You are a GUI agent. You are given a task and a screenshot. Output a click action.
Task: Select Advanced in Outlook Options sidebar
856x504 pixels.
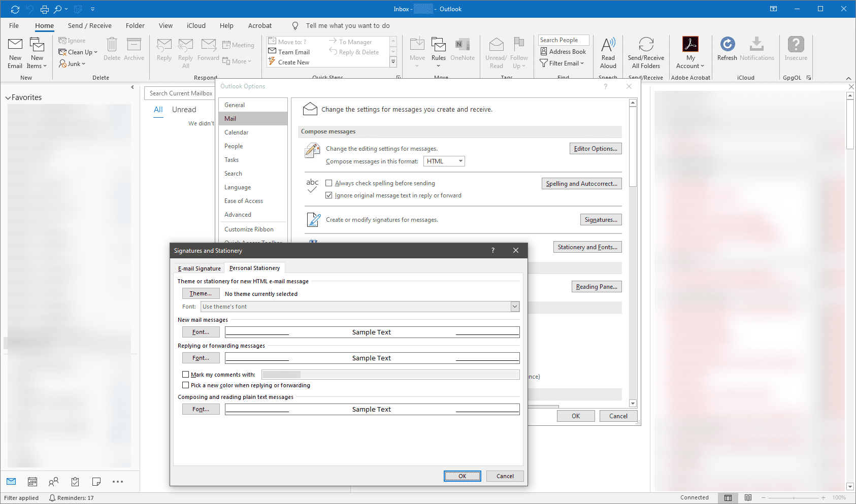coord(253,215)
